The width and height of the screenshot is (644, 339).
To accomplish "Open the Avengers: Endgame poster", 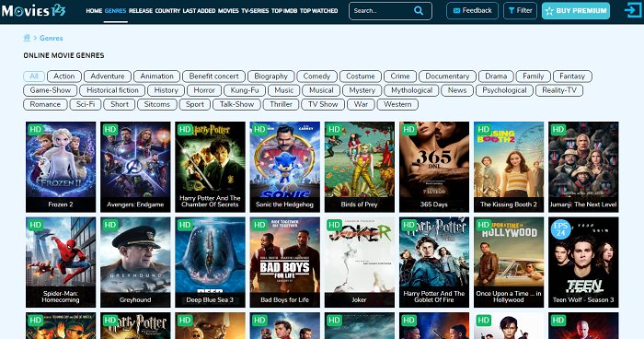I will (135, 167).
